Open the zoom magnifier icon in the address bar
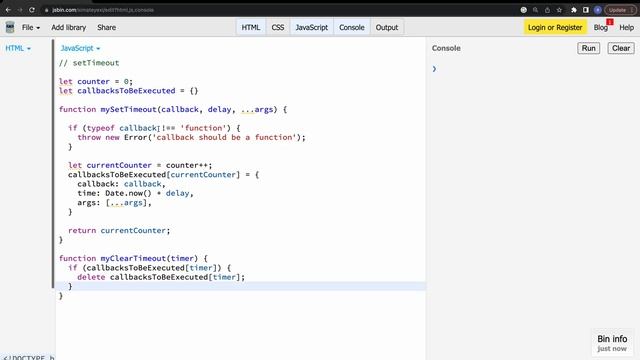 tap(536, 10)
